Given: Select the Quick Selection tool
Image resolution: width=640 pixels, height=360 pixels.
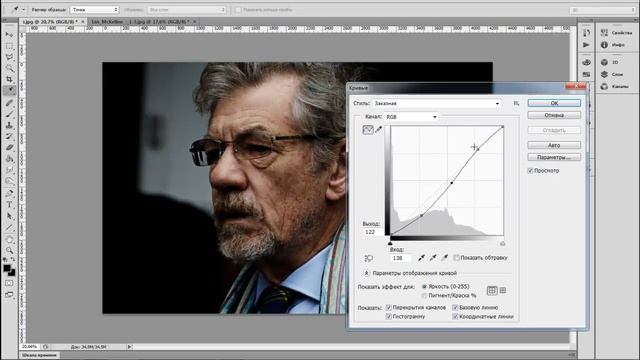Looking at the screenshot, I should [9, 68].
